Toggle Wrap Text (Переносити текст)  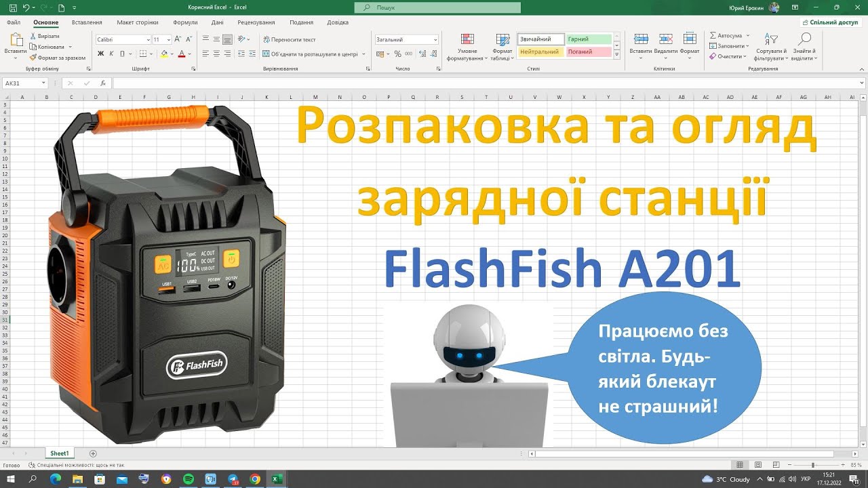(290, 40)
